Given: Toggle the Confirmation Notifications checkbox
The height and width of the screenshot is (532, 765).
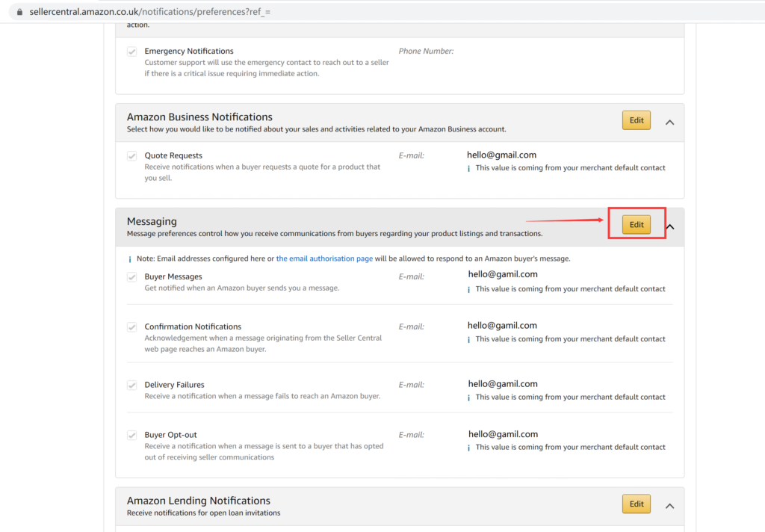Looking at the screenshot, I should [131, 327].
